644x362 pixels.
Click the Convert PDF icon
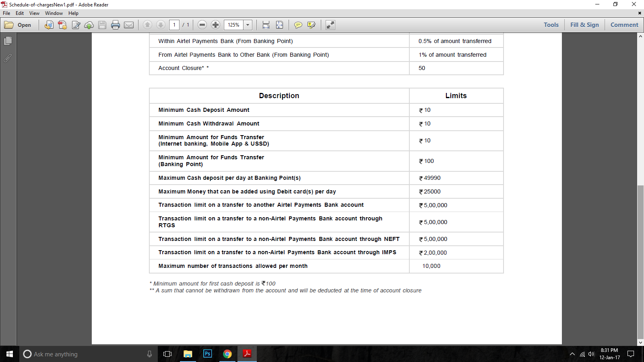click(x=62, y=25)
